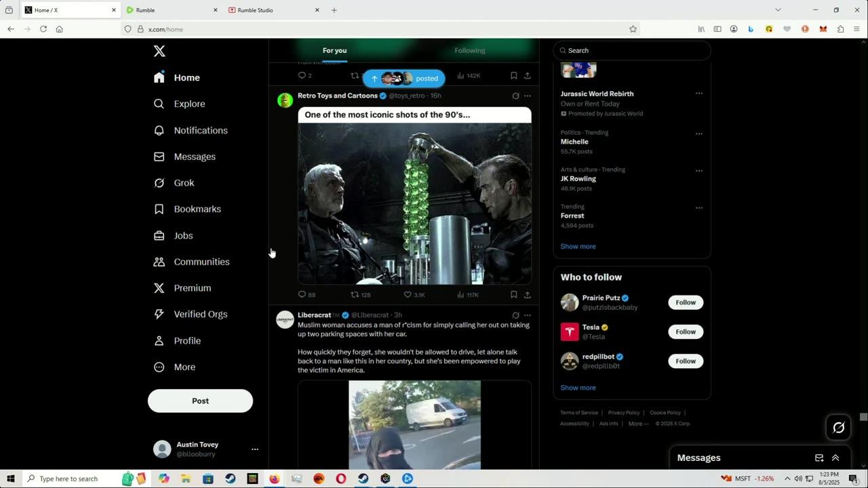This screenshot has width=868, height=488.
Task: Click the X search field
Action: point(632,51)
